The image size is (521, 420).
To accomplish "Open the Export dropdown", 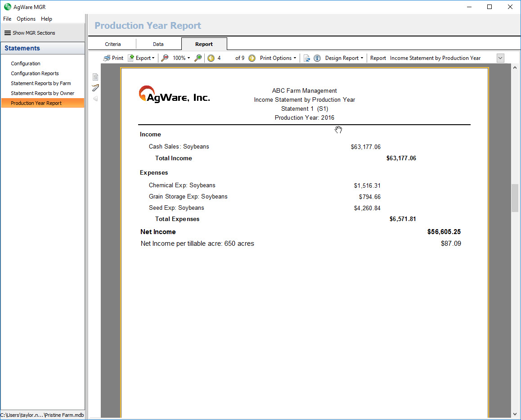I will tap(141, 58).
